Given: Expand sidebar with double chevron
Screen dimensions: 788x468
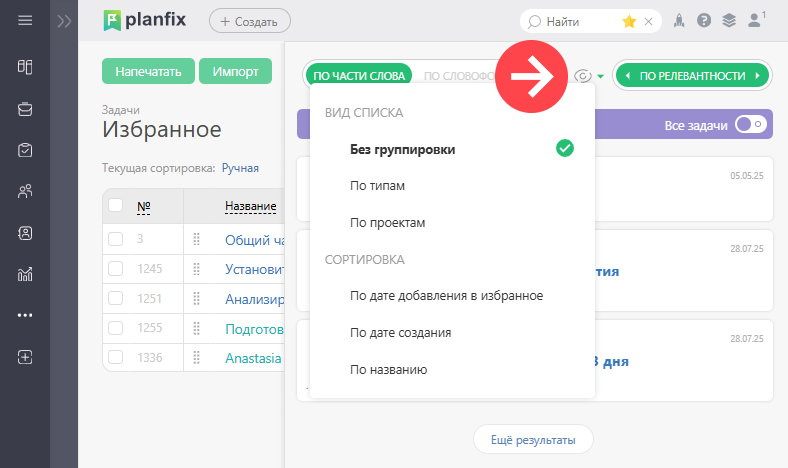Looking at the screenshot, I should pos(64,21).
